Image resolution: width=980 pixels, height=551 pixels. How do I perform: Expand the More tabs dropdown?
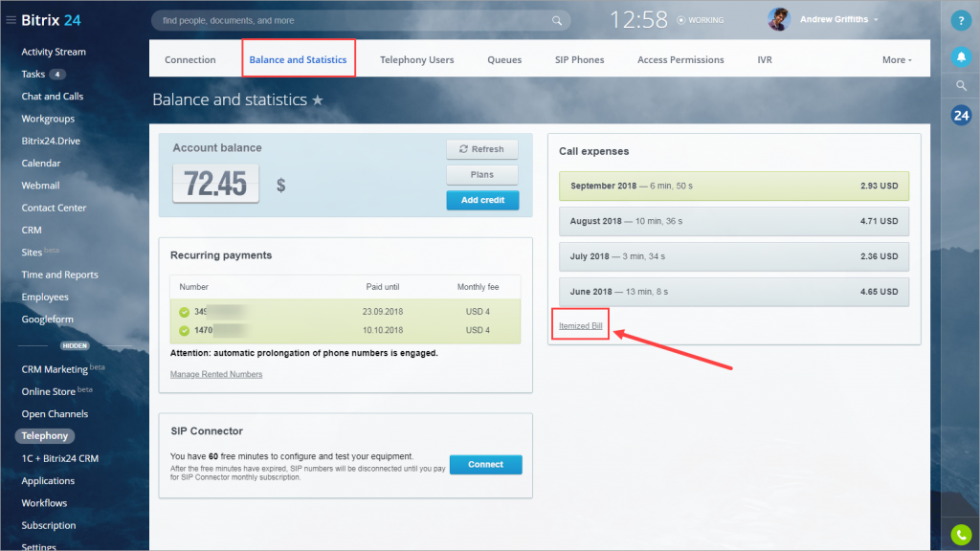(897, 60)
